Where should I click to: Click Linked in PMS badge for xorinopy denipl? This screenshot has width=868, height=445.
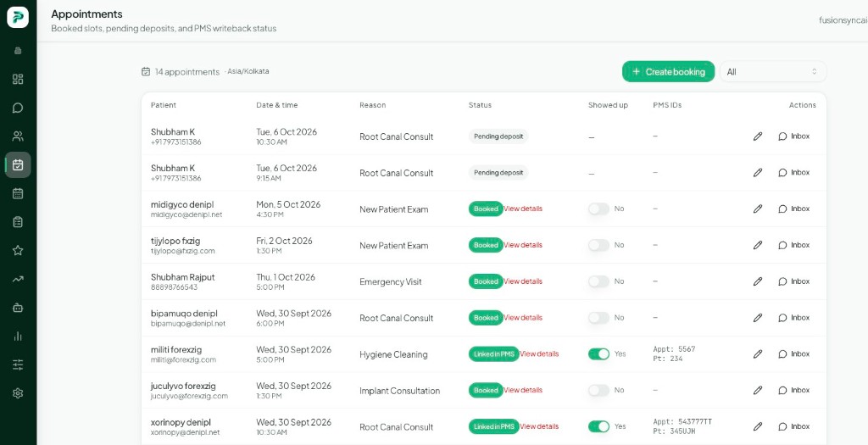point(494,426)
